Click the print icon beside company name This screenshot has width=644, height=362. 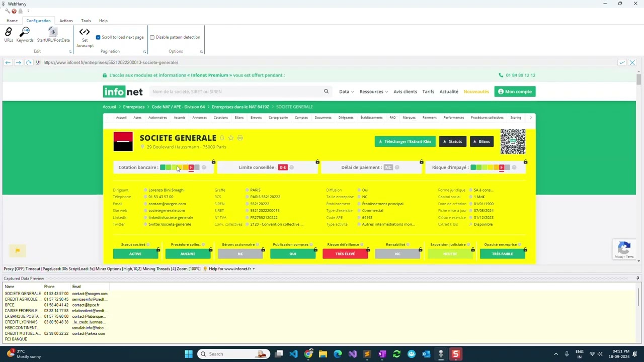[240, 138]
